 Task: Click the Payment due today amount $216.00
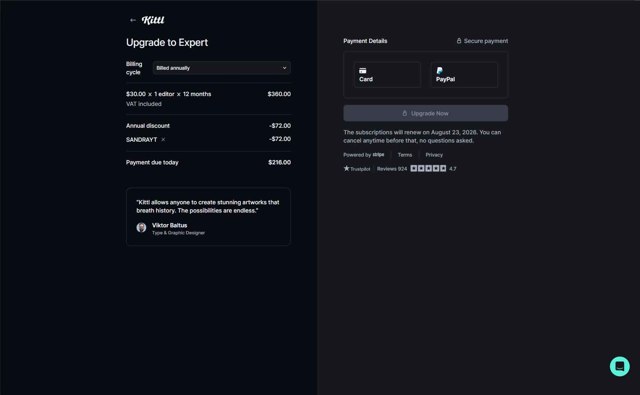pyautogui.click(x=280, y=162)
